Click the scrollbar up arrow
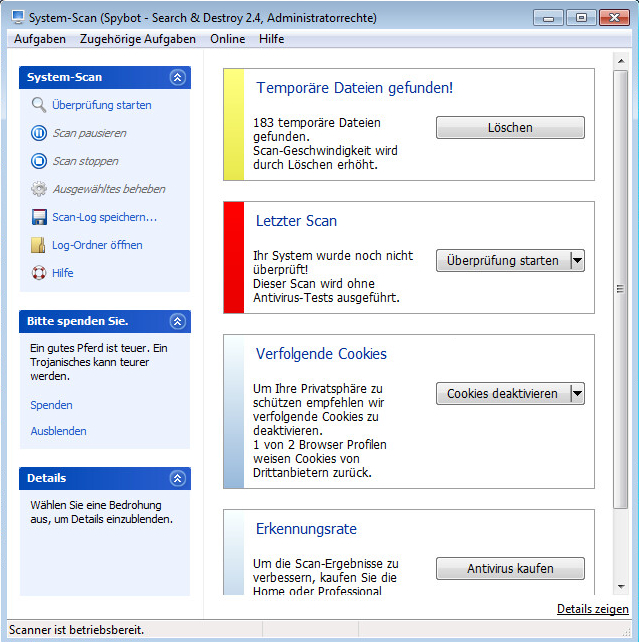This screenshot has width=639, height=642. coord(621,61)
